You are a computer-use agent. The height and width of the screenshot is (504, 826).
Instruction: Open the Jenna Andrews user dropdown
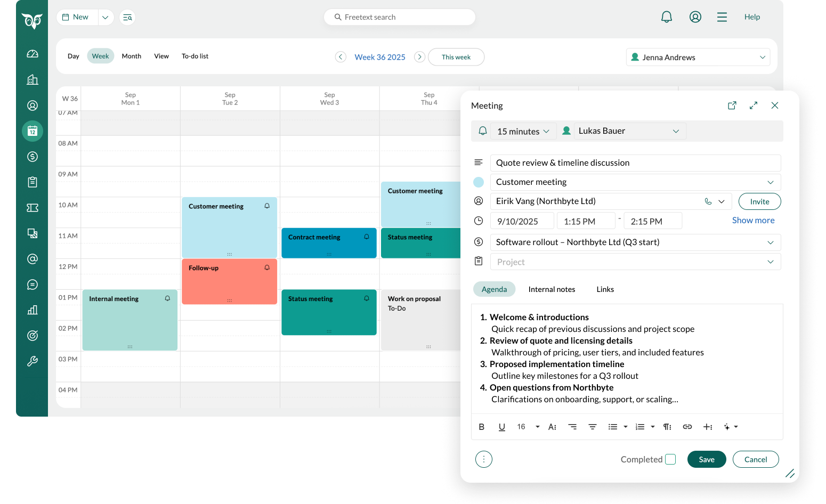pyautogui.click(x=698, y=57)
